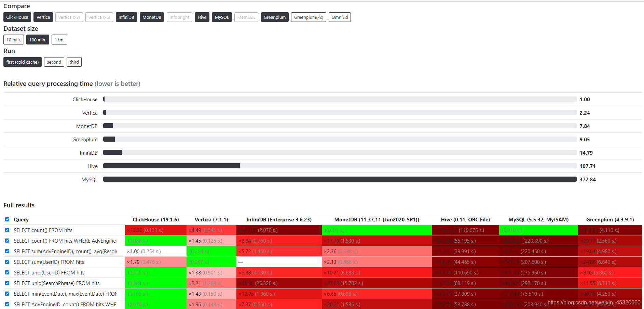Click the InfiniDB value 14.79
Image resolution: width=644 pixels, height=309 pixels.
(586, 153)
